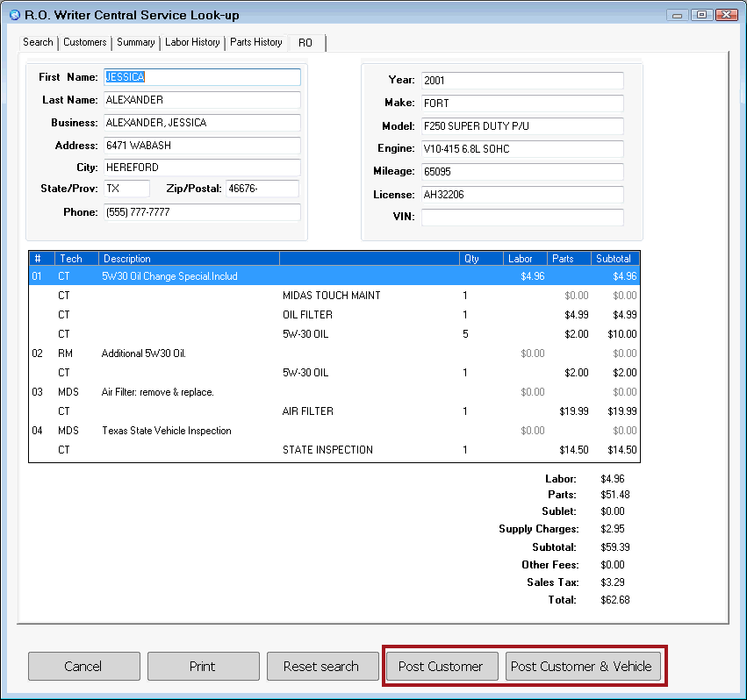Print the repair order

203,666
